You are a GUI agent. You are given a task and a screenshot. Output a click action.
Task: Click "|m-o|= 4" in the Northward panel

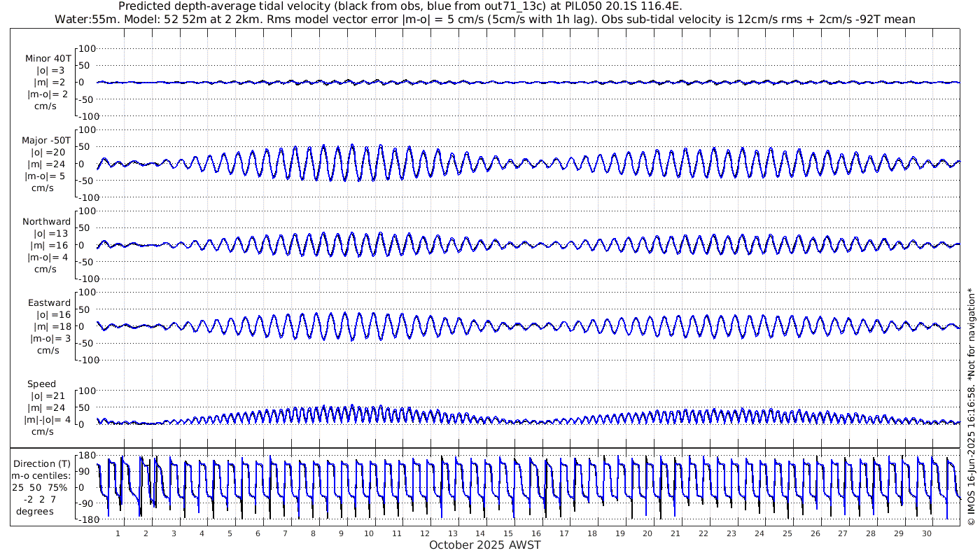pyautogui.click(x=48, y=258)
